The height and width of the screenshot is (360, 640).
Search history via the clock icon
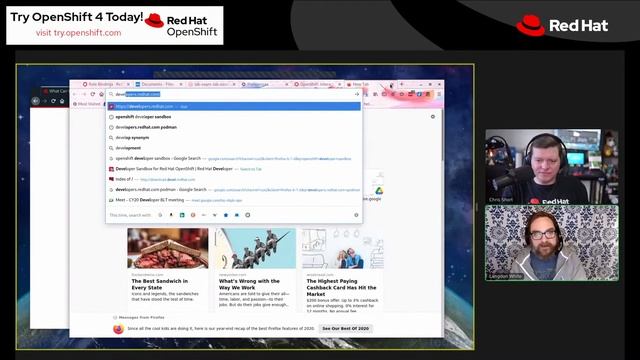[x=248, y=215]
